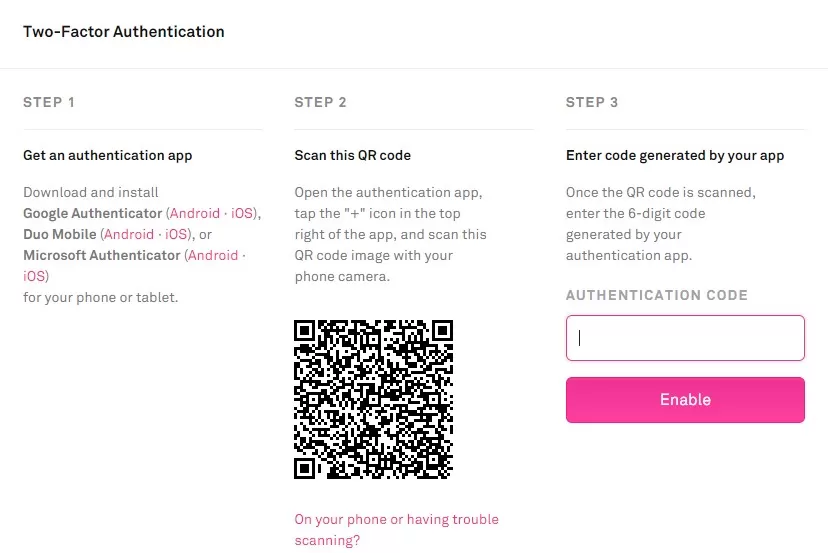Image resolution: width=828 pixels, height=553 pixels.
Task: Click the STEP 3 label
Action: coord(592,102)
